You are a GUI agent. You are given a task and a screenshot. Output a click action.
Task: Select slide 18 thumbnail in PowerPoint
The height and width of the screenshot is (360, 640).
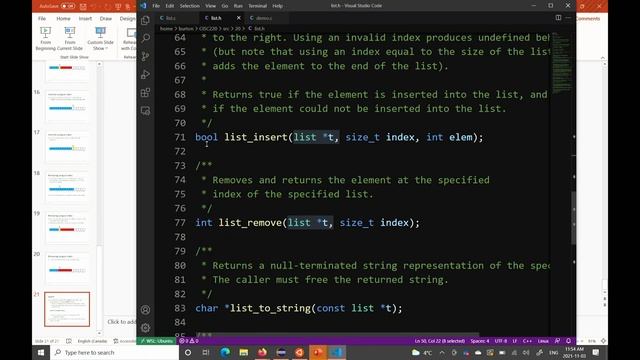pos(67,187)
